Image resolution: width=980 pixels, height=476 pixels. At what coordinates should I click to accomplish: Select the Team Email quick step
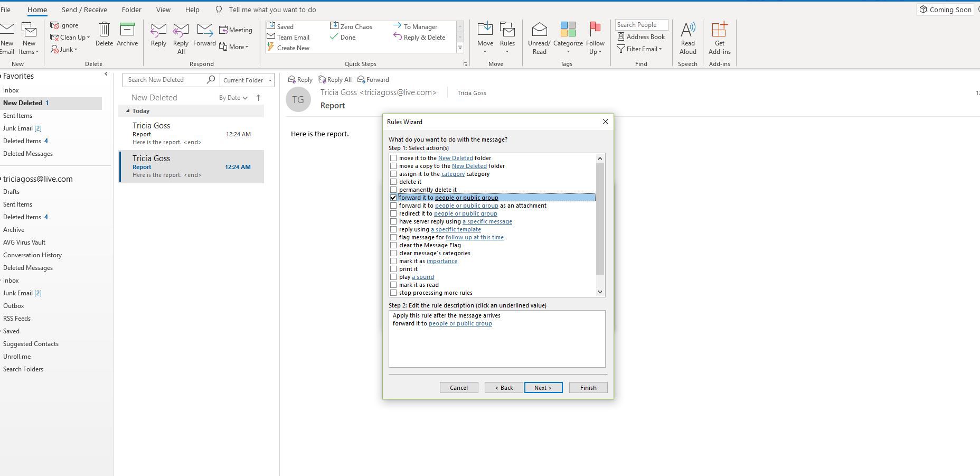tap(288, 37)
